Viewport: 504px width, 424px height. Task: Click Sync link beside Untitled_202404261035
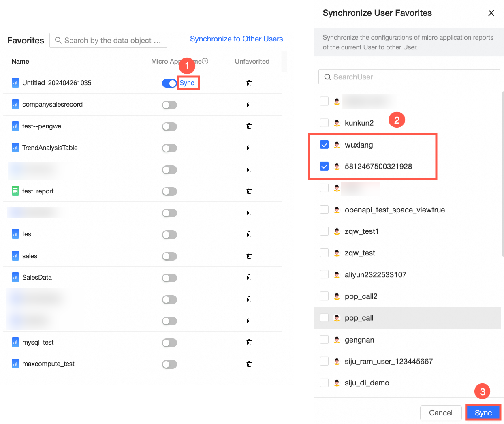pyautogui.click(x=187, y=83)
